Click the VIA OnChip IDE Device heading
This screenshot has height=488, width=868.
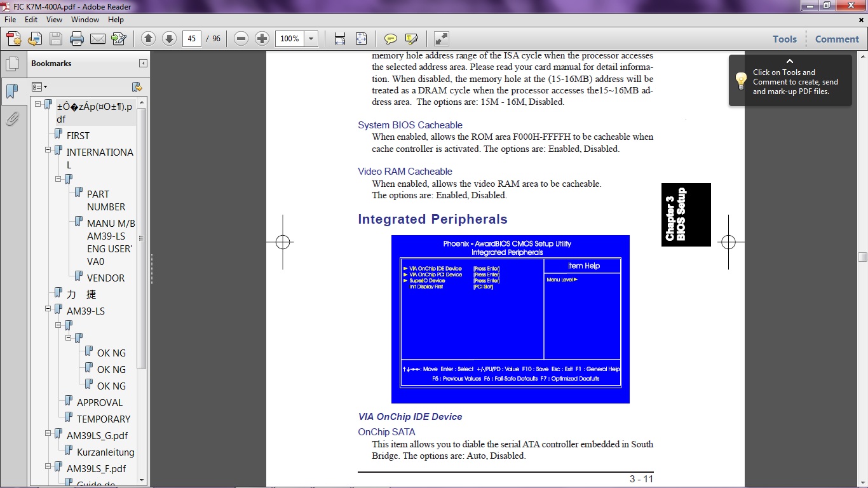click(410, 417)
